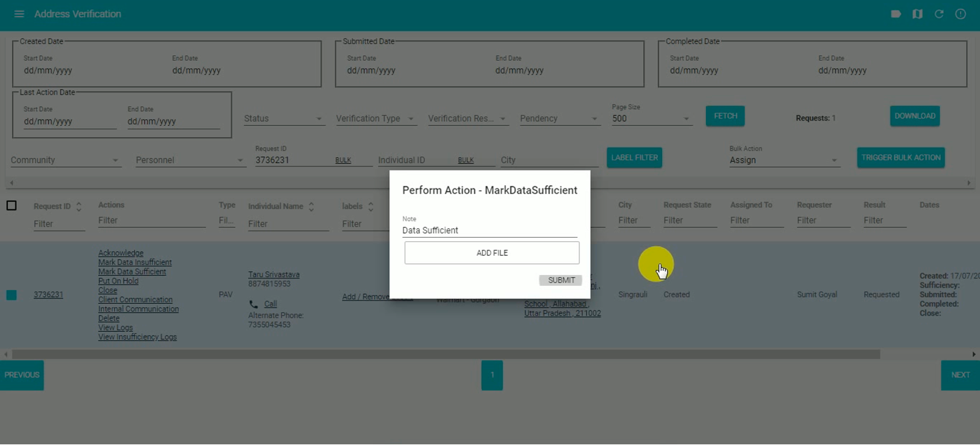Viewport: 980px width, 445px height.
Task: Click the Individual ID input field
Action: coord(416,161)
